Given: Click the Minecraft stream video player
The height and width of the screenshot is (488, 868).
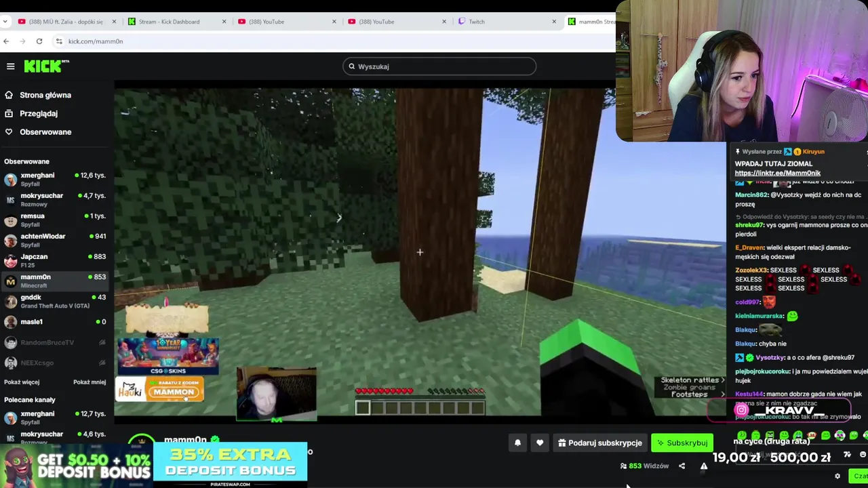Looking at the screenshot, I should click(x=420, y=252).
